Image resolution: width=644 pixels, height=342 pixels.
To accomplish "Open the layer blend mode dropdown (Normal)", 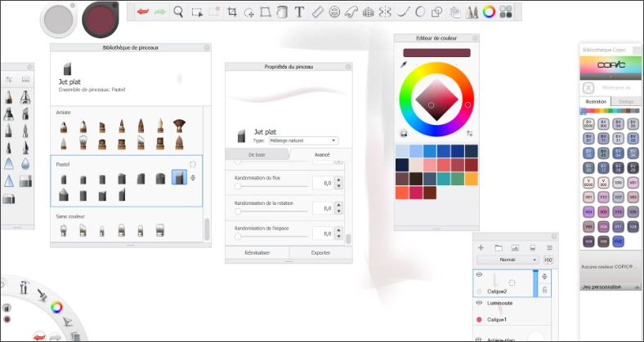I will pos(508,260).
